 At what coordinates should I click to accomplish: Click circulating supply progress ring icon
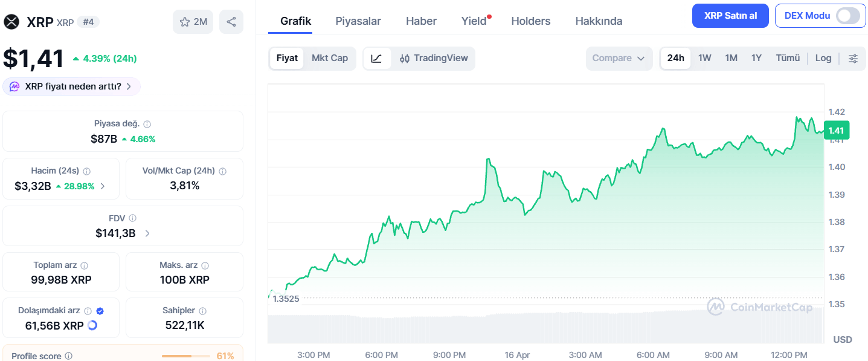point(92,325)
